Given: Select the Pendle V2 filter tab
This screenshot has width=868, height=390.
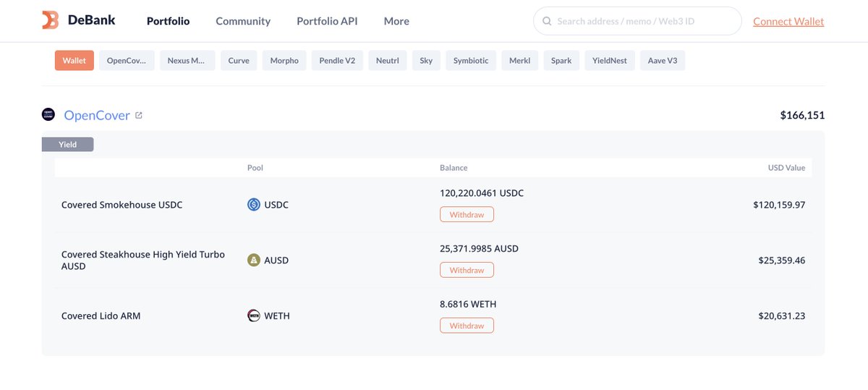Looking at the screenshot, I should pos(337,61).
